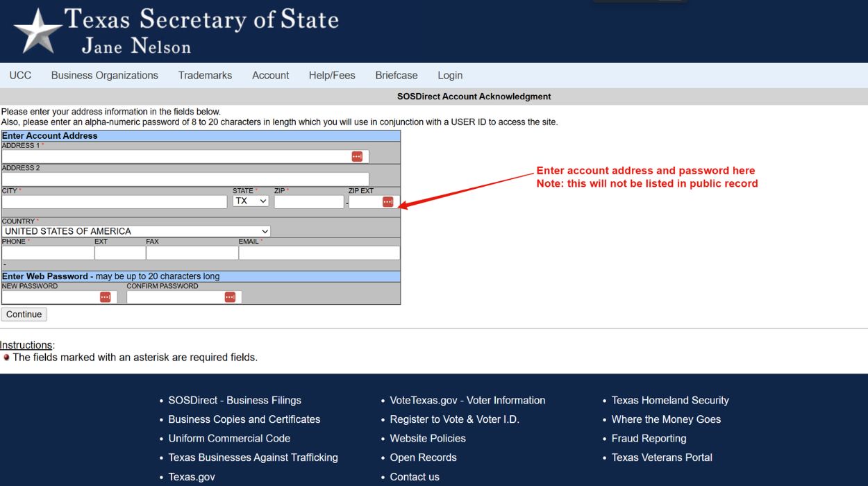Select the Trademarks menu item
868x486 pixels.
(205, 76)
